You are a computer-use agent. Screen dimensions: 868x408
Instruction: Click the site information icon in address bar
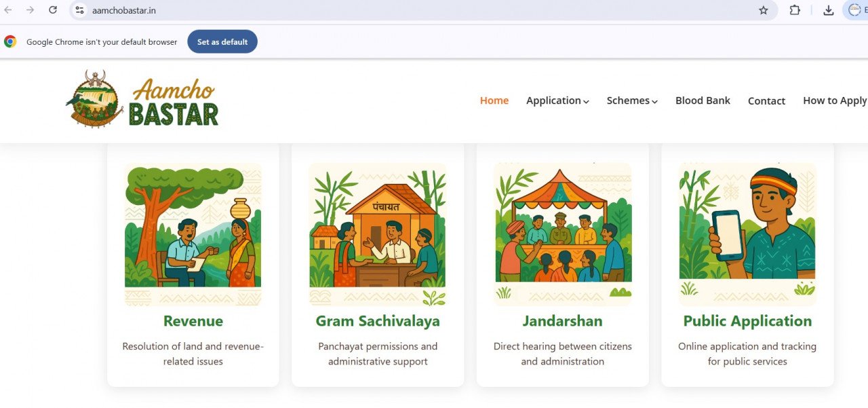click(x=79, y=10)
